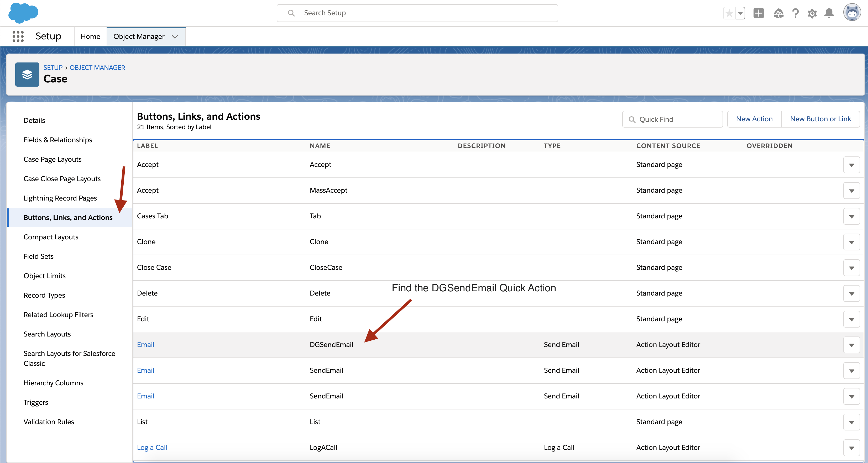Screen dimensions: 868x463
Task: Open Lightning Record Pages in the sidebar
Action: [x=60, y=198]
